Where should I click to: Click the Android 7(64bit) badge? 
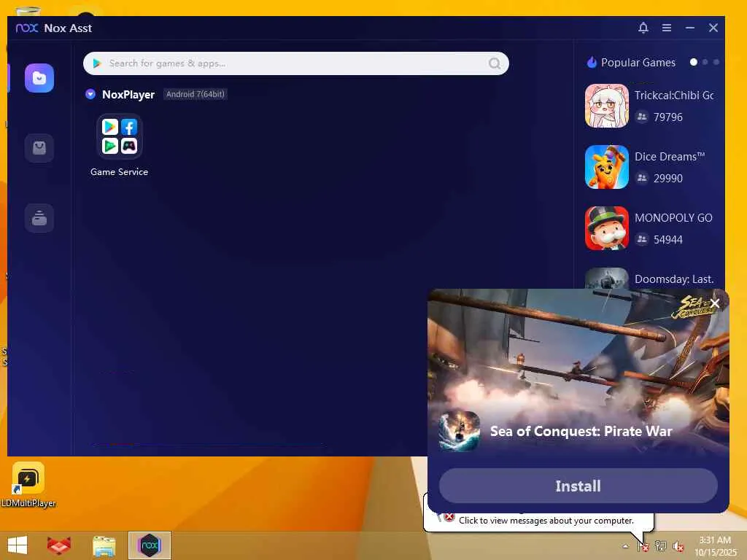point(196,94)
